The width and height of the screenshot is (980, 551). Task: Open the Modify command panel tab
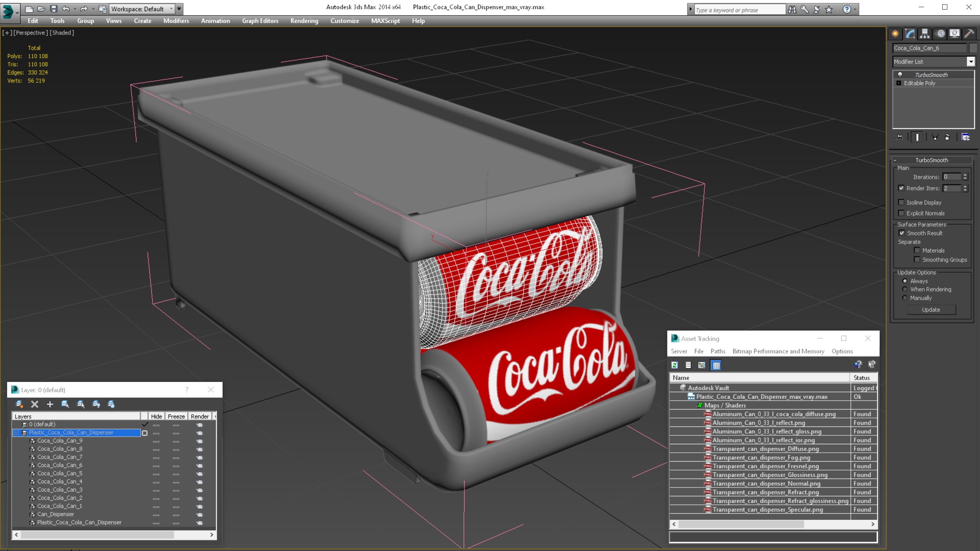click(910, 33)
